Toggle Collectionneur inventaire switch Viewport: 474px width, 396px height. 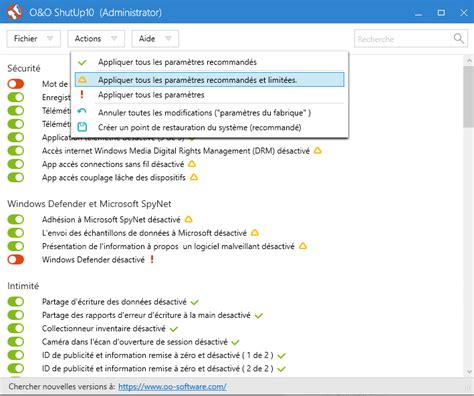coord(16,328)
